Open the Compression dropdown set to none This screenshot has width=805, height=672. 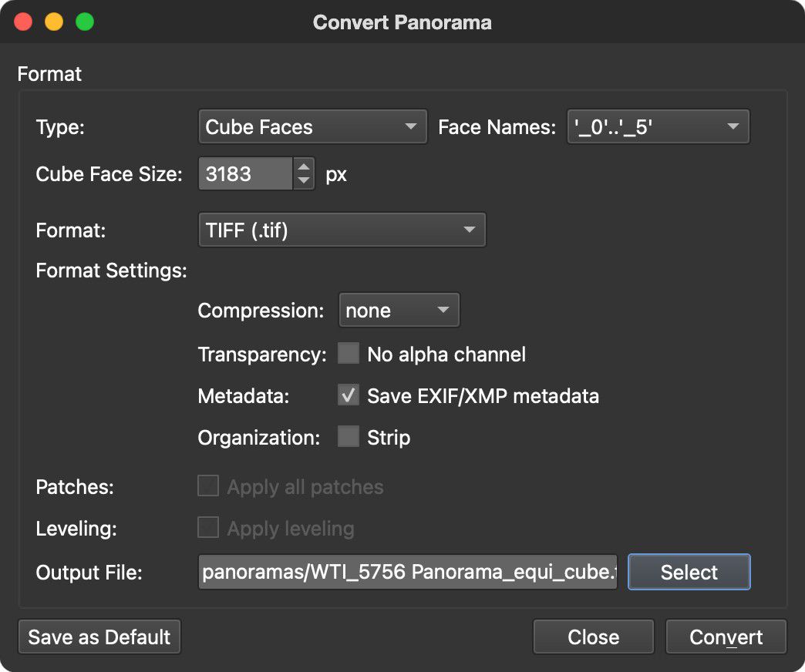point(399,310)
